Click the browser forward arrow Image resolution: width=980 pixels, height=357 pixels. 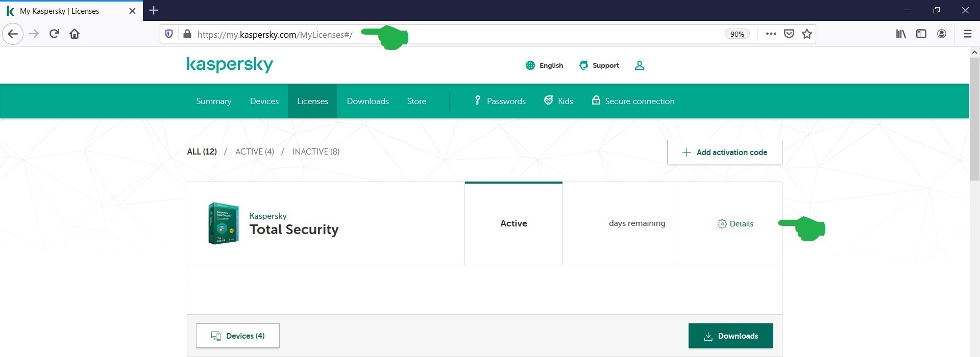[34, 34]
